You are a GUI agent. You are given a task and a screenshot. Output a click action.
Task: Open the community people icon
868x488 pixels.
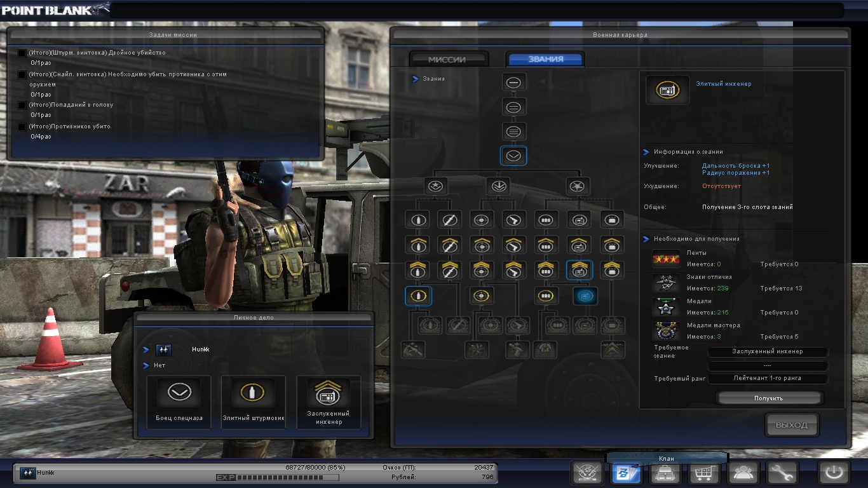tap(743, 473)
